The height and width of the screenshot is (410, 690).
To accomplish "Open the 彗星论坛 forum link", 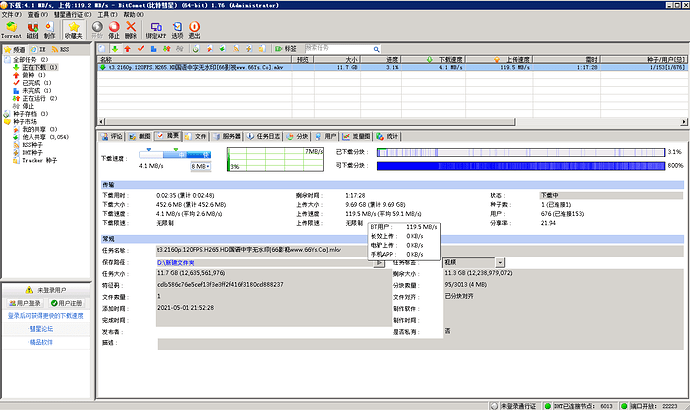I will pyautogui.click(x=41, y=329).
